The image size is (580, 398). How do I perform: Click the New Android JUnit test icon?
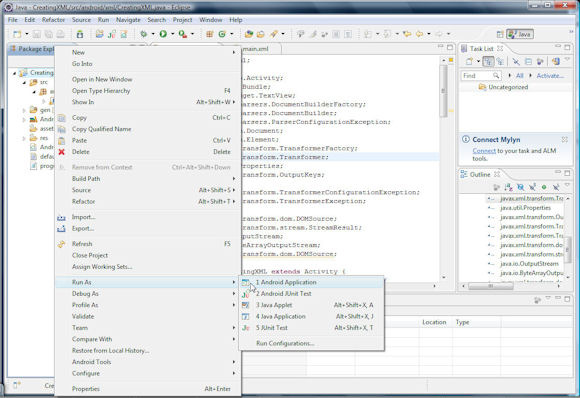click(112, 34)
